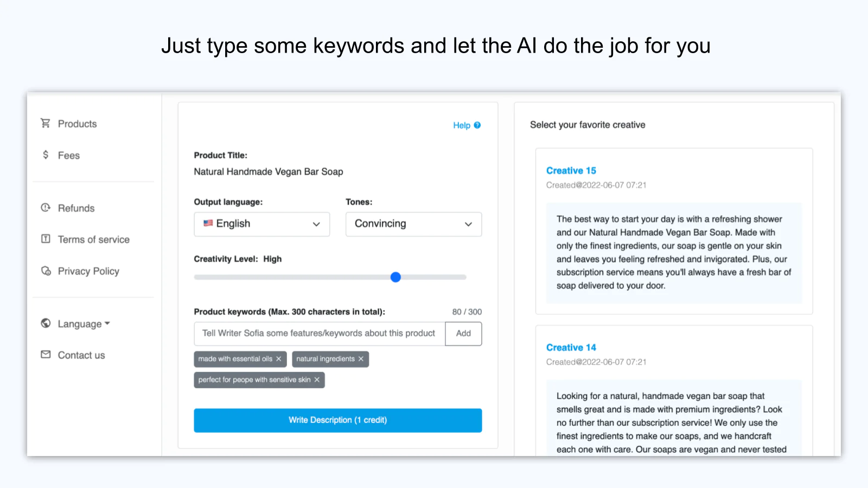This screenshot has width=868, height=488.
Task: Click the Help question mark icon
Action: 477,125
